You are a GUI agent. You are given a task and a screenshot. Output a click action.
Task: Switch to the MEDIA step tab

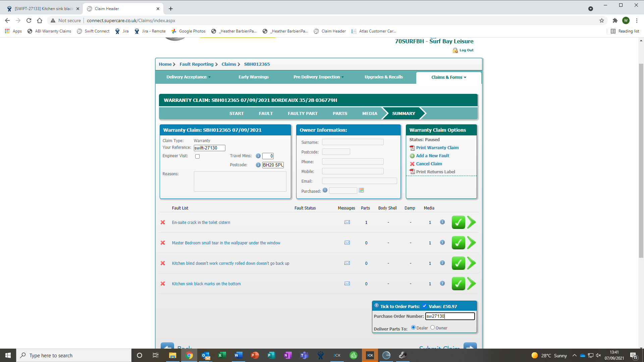[x=370, y=114]
